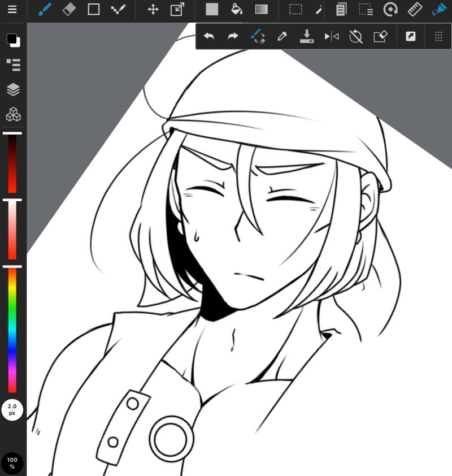Open the brush list panel

[x=14, y=65]
